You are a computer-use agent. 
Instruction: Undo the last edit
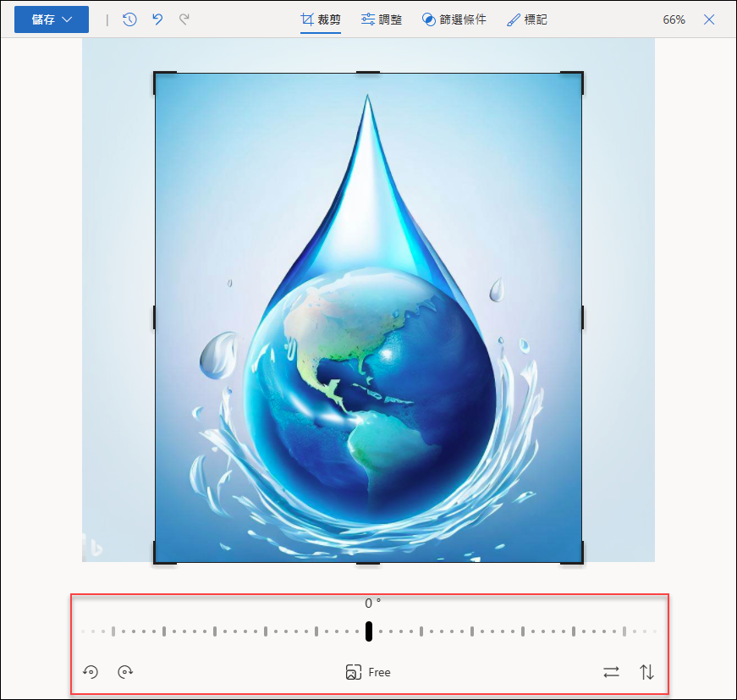[157, 19]
